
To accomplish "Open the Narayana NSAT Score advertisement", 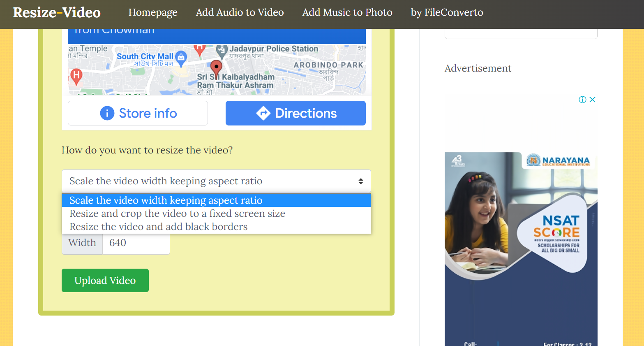I will coord(521,249).
